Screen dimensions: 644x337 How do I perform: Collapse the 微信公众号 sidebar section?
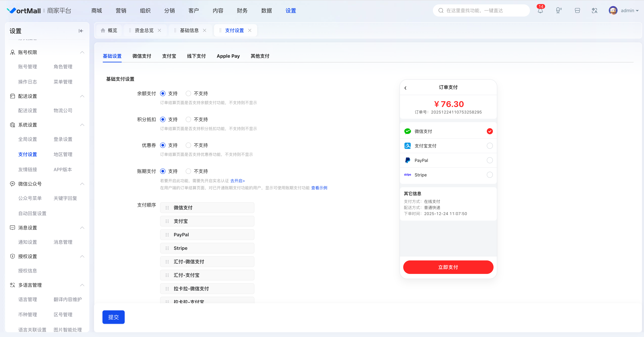coord(82,184)
